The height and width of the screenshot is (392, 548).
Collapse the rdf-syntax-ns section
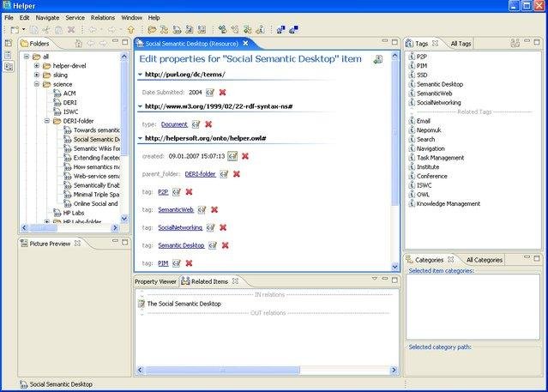(140, 106)
